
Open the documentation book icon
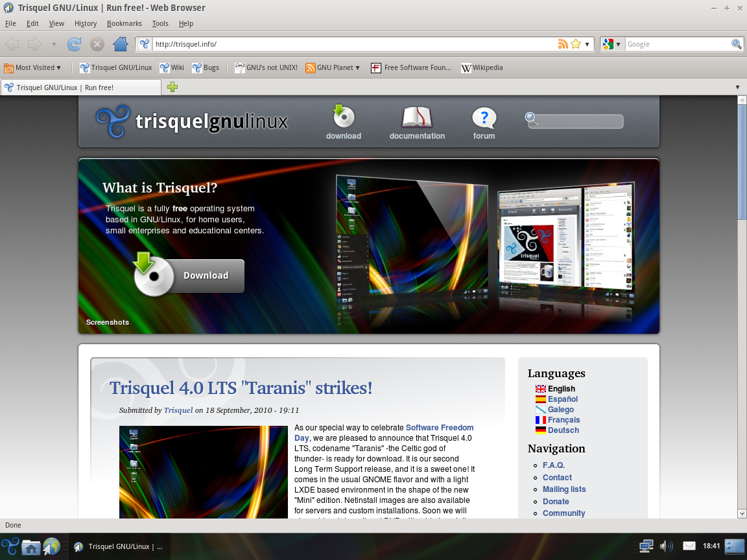[x=417, y=117]
